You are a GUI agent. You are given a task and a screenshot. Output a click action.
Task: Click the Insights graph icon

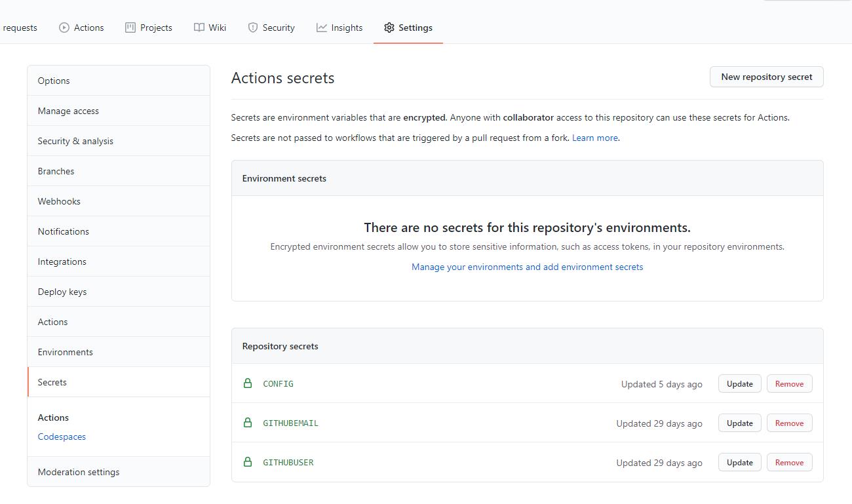pos(322,28)
